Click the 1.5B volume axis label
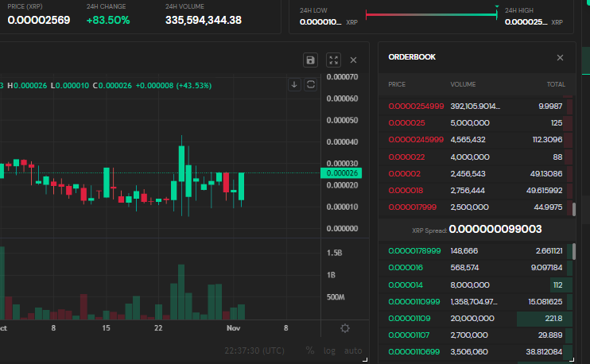 (x=334, y=253)
